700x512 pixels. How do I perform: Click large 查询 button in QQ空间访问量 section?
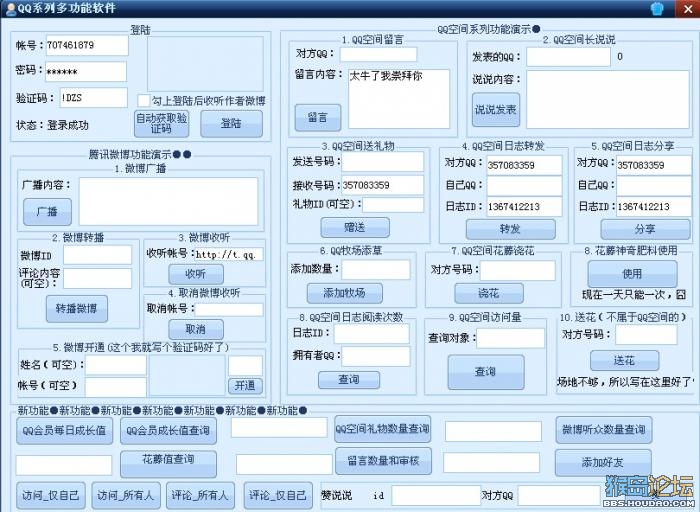pos(486,372)
